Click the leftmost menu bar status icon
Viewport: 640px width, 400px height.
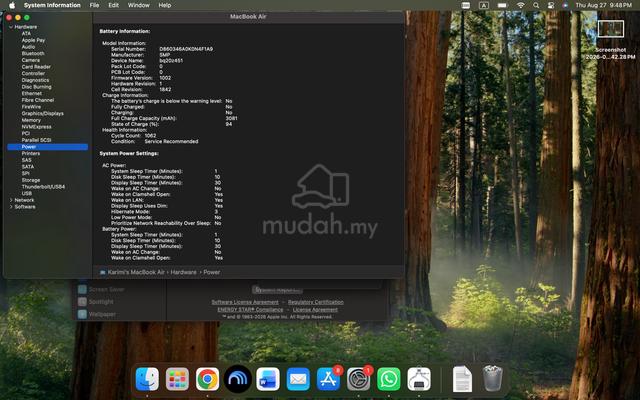click(466, 5)
